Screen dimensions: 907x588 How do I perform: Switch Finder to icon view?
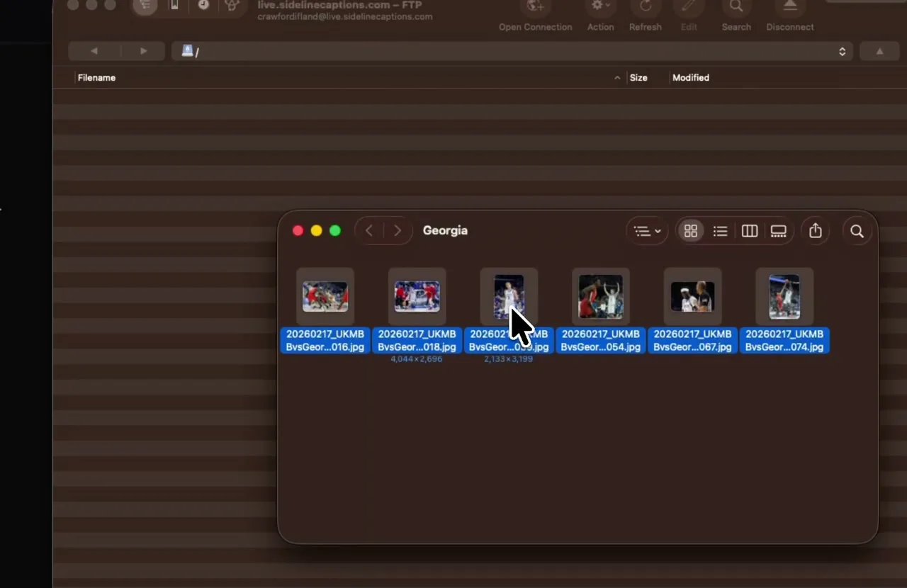click(x=691, y=231)
